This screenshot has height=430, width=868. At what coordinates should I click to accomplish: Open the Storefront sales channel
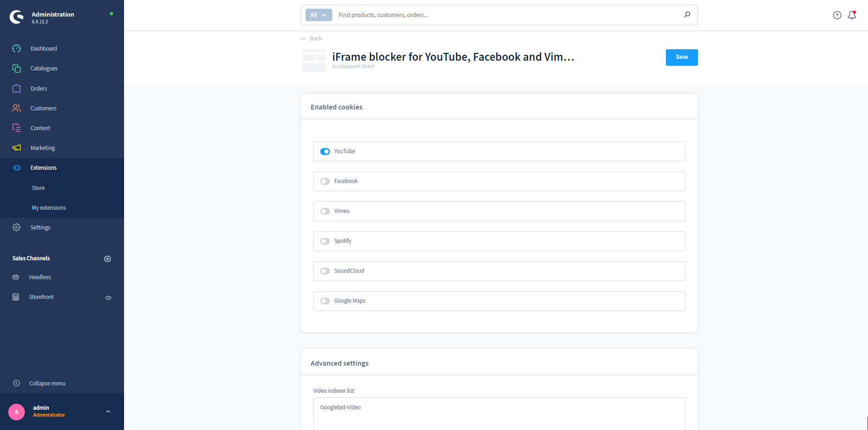(41, 297)
